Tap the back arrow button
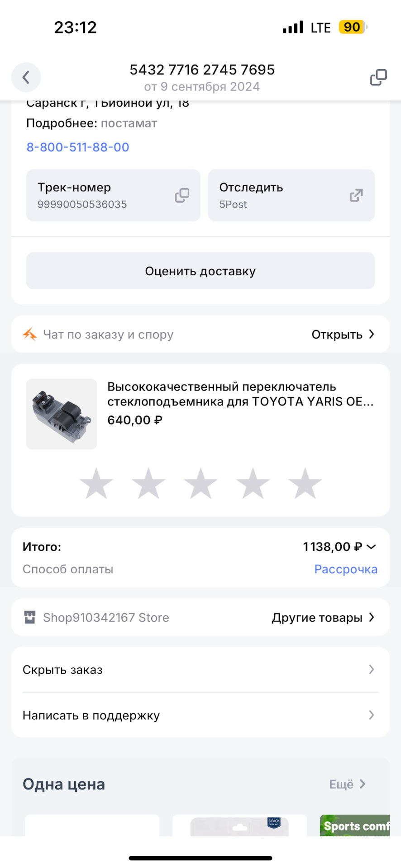401x868 pixels. pyautogui.click(x=26, y=77)
